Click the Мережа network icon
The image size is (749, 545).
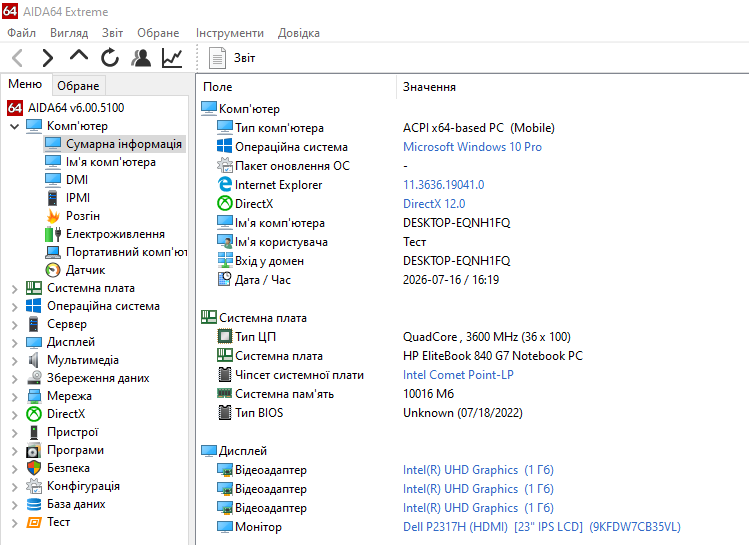[34, 396]
